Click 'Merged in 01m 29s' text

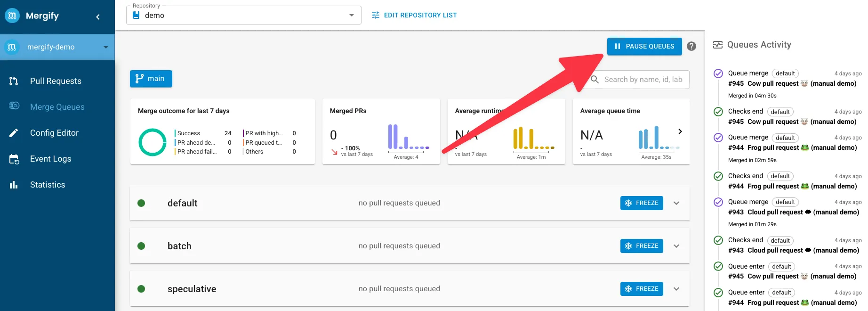tap(752, 224)
